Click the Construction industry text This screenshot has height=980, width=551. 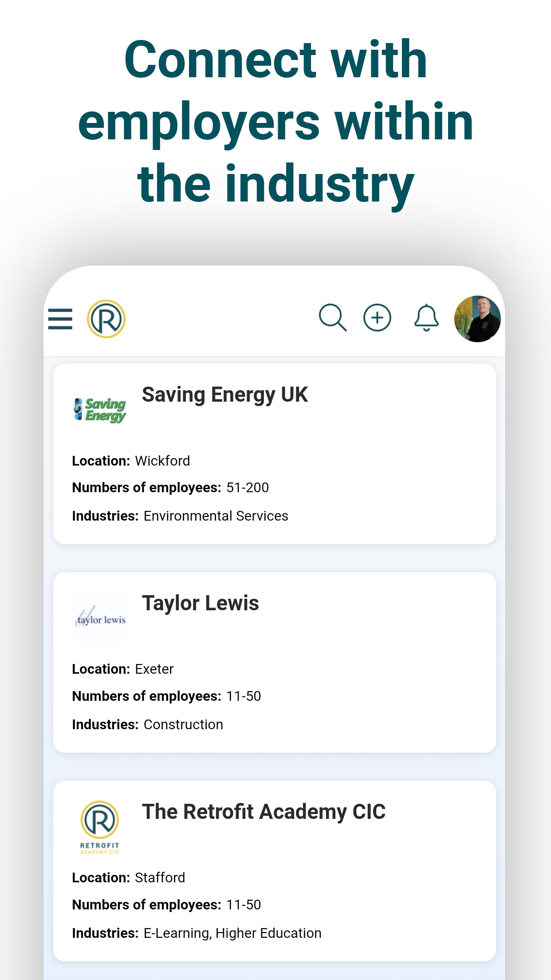click(183, 725)
